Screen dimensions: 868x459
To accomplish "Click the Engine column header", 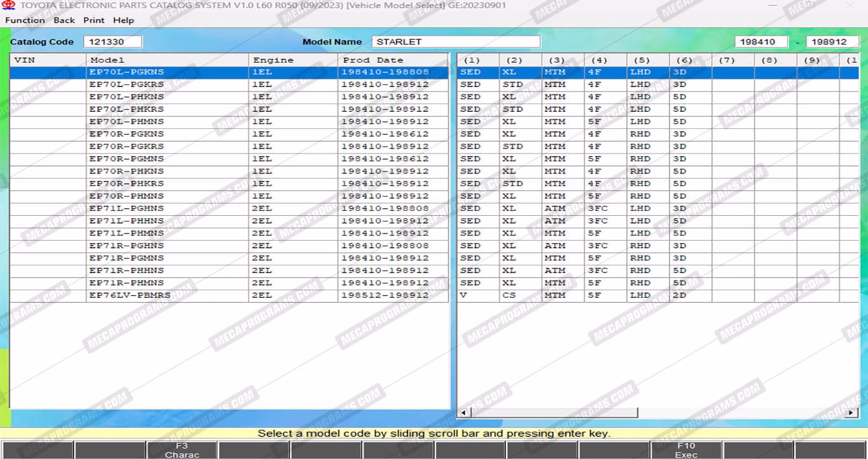I will coord(273,60).
